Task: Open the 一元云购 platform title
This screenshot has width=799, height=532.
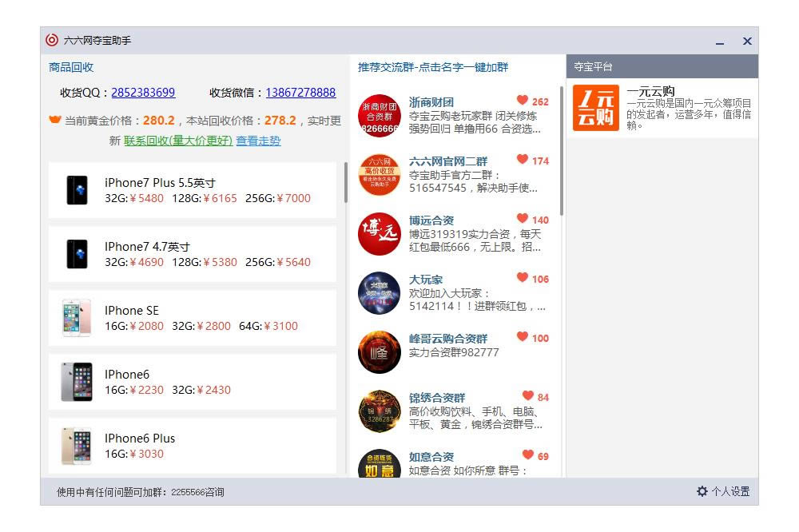Action: (x=650, y=91)
